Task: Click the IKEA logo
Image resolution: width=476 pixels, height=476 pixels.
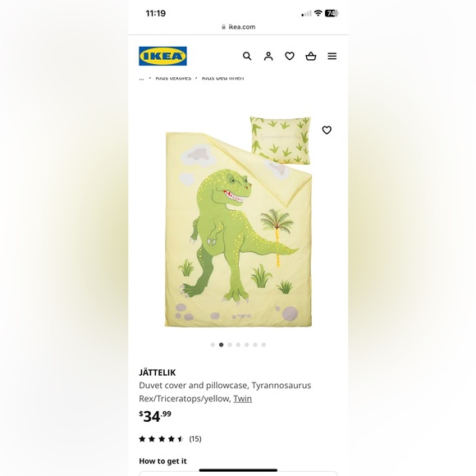Action: click(x=162, y=56)
